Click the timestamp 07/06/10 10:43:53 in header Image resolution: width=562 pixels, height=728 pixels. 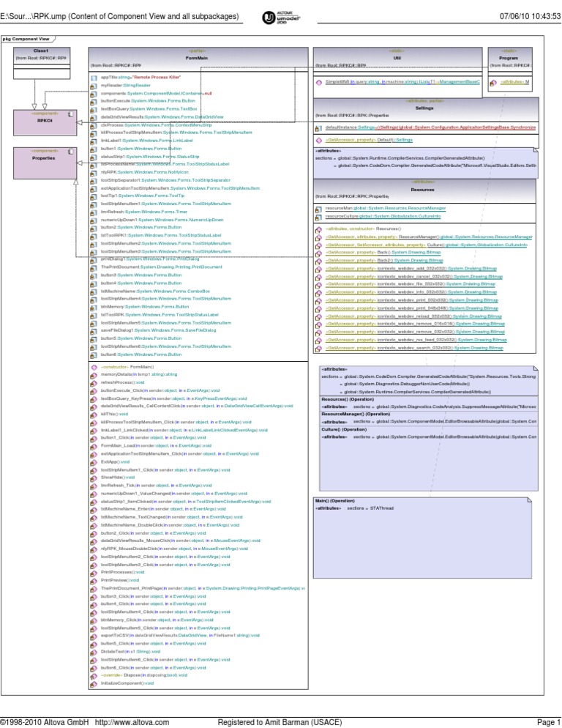click(x=530, y=16)
